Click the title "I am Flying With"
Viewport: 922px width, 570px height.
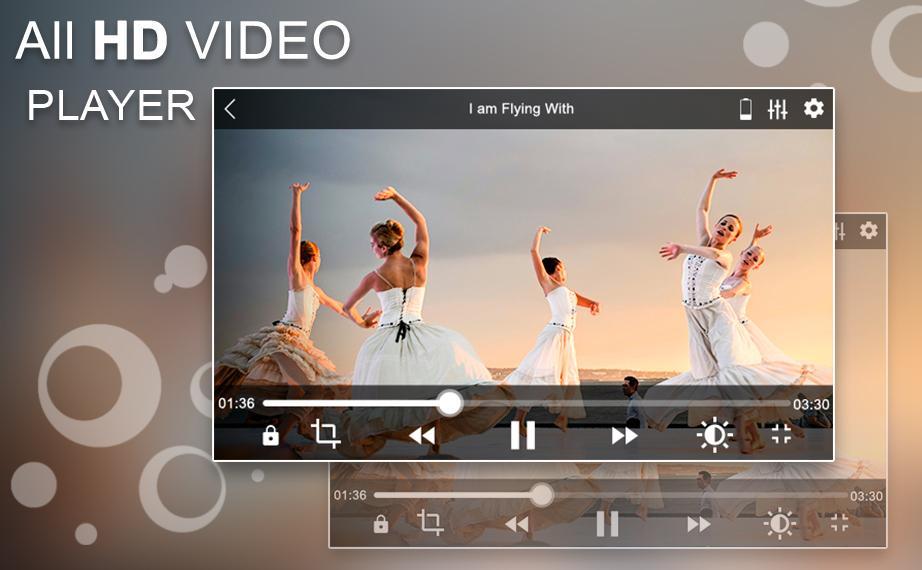[521, 109]
